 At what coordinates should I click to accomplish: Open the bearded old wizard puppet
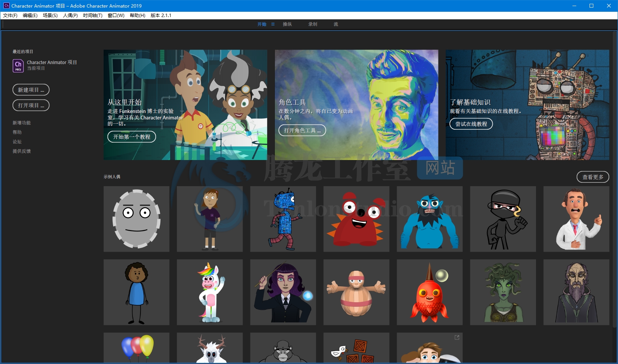pos(576,292)
